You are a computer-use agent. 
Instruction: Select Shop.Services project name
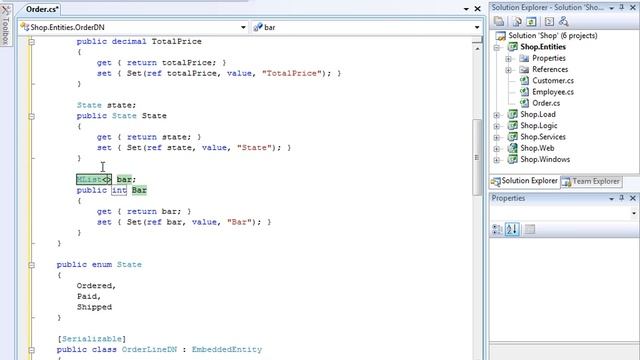pos(543,137)
